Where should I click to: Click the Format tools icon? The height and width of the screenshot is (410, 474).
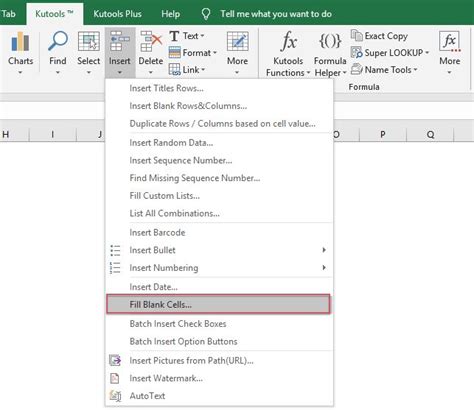(x=175, y=53)
